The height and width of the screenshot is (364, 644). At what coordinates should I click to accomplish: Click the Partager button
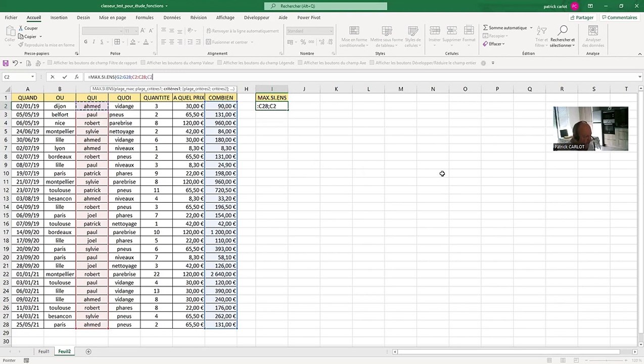[582, 18]
